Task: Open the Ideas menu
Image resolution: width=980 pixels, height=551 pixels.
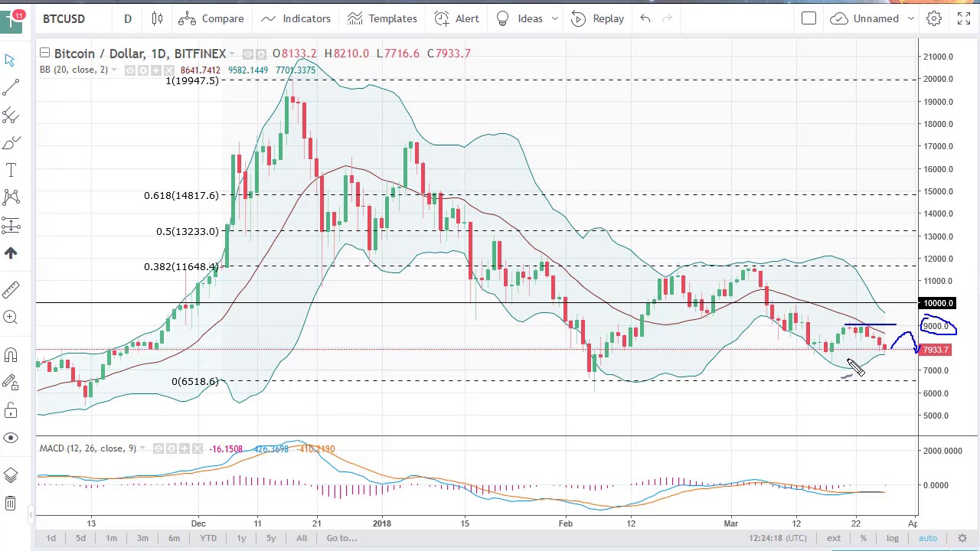Action: [520, 18]
